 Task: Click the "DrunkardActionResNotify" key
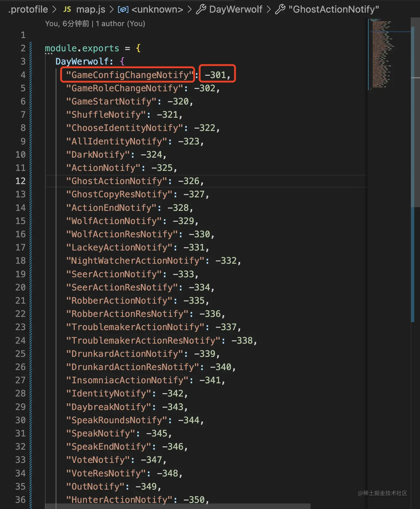click(133, 367)
